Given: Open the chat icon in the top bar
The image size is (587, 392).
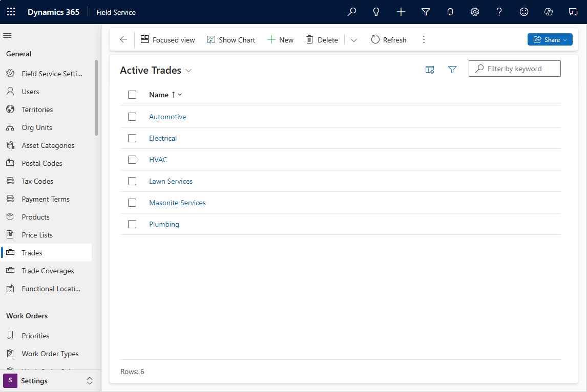Looking at the screenshot, I should pyautogui.click(x=573, y=12).
